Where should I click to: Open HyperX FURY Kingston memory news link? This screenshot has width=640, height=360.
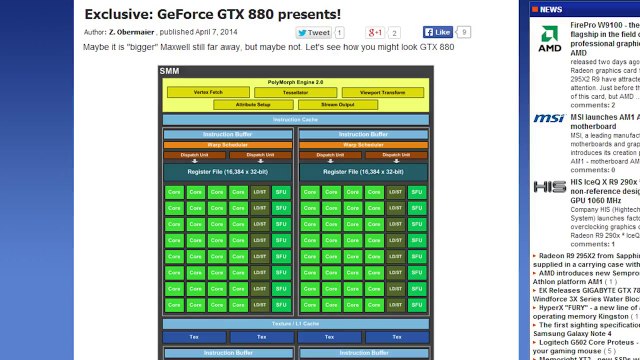587,312
